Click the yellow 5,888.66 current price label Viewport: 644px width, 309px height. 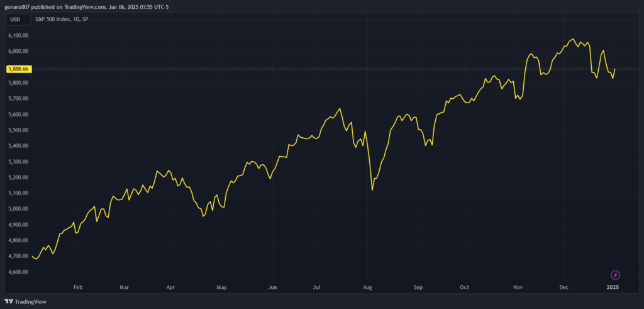click(18, 69)
